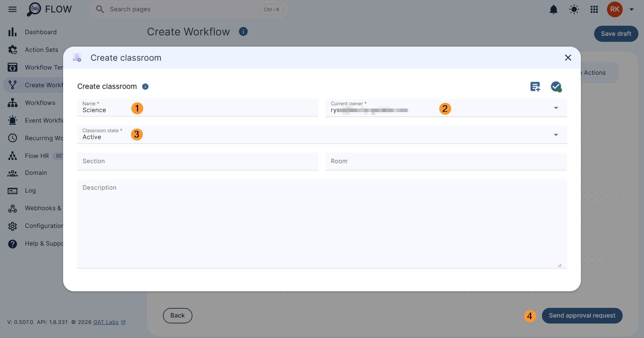Open Dashboard in the sidebar
644x338 pixels.
coord(41,32)
